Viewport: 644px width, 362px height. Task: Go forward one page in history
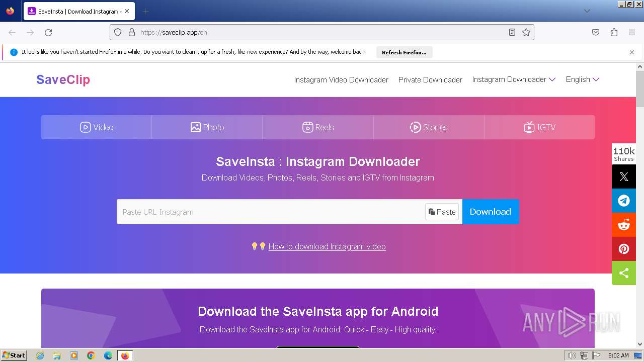tap(30, 32)
